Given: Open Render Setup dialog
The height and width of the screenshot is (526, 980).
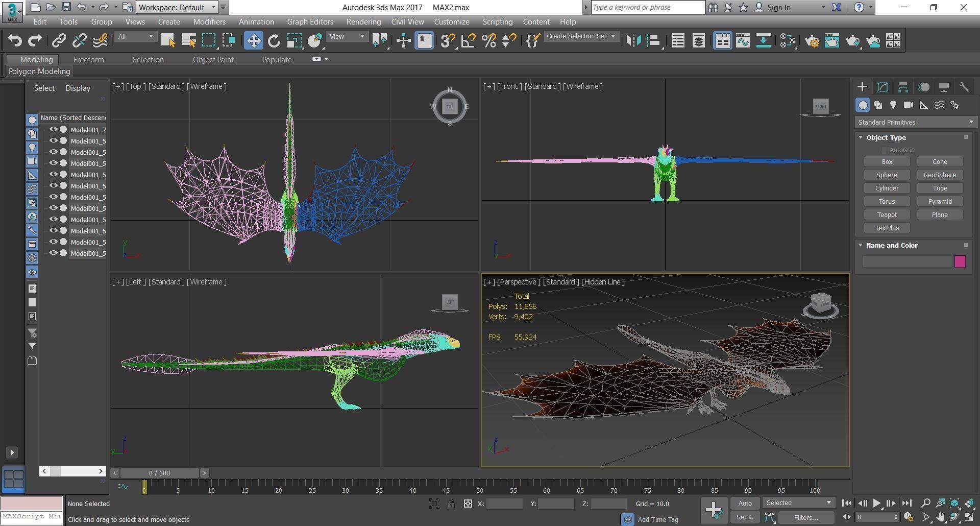Looking at the screenshot, I should (812, 41).
